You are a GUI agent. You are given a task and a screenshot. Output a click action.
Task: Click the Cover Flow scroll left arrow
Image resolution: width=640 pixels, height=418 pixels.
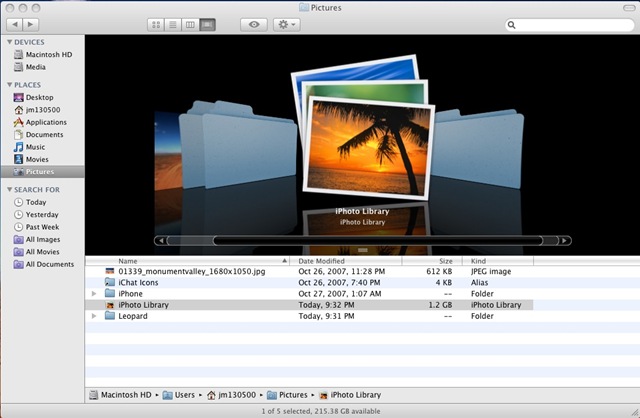point(161,241)
